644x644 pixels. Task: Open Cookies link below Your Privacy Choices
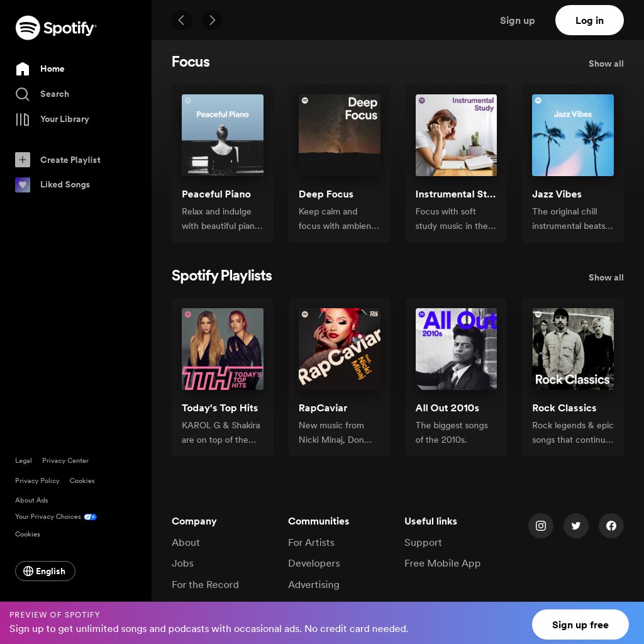28,535
